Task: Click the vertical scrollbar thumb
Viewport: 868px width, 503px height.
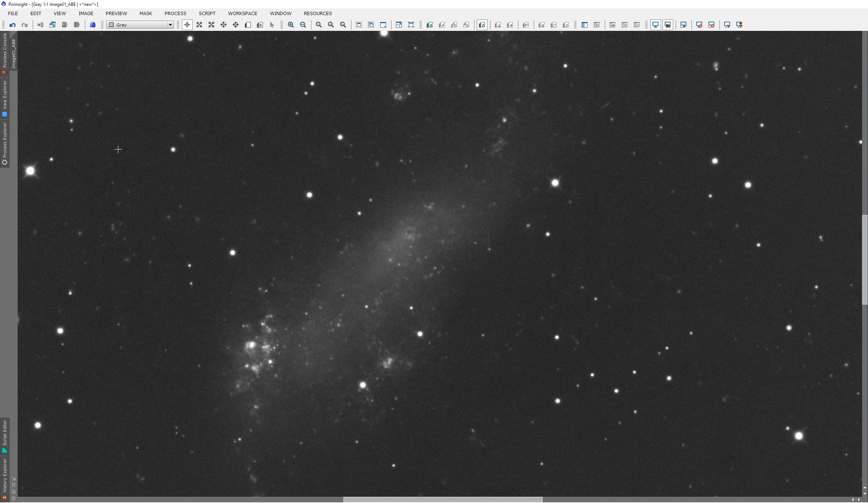Action: click(865, 259)
